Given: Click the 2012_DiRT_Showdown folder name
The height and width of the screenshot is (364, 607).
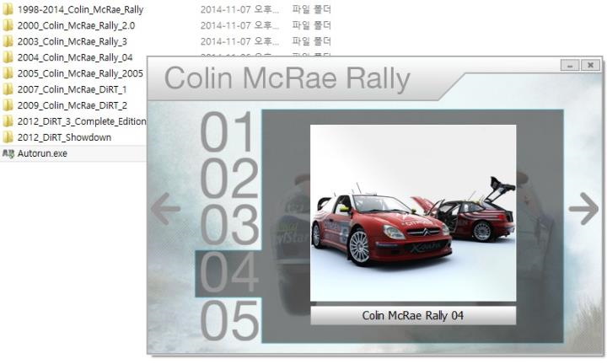Looking at the screenshot, I should click(64, 137).
